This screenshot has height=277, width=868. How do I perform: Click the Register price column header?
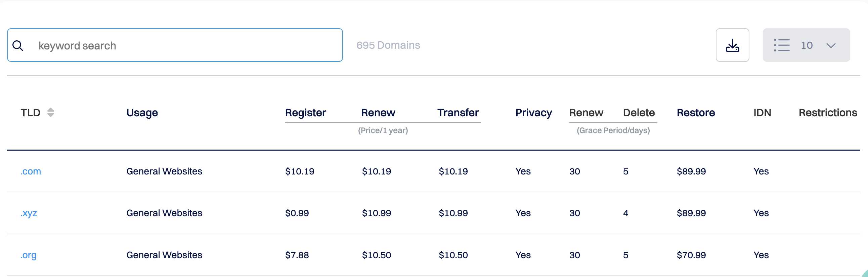(305, 113)
